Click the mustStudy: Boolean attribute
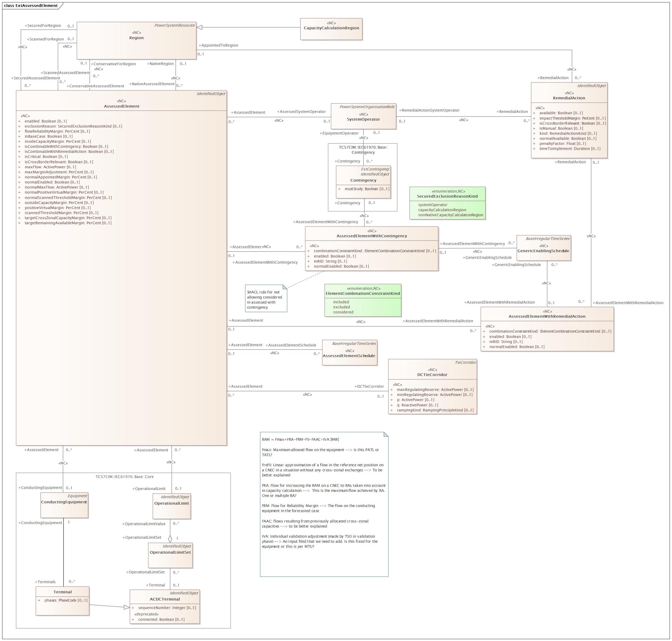Image resolution: width=672 pixels, height=641 pixels. pyautogui.click(x=367, y=189)
